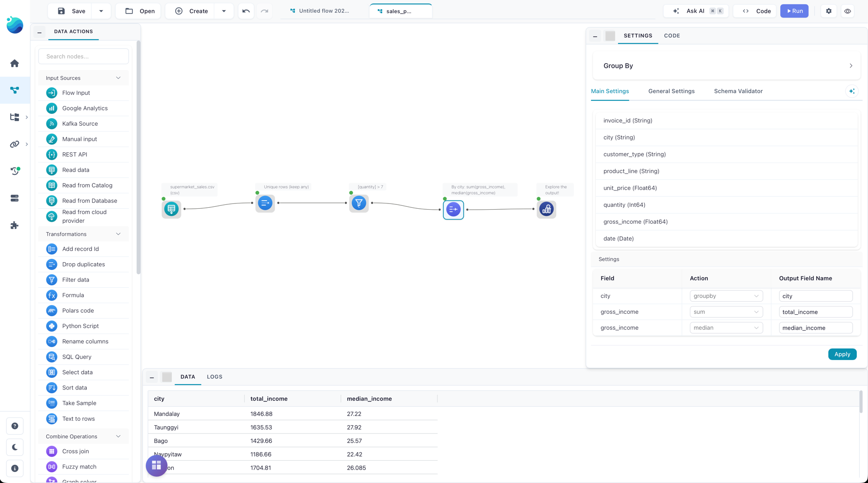Image resolution: width=868 pixels, height=483 pixels.
Task: Click the Read from Catalog icon
Action: [52, 185]
